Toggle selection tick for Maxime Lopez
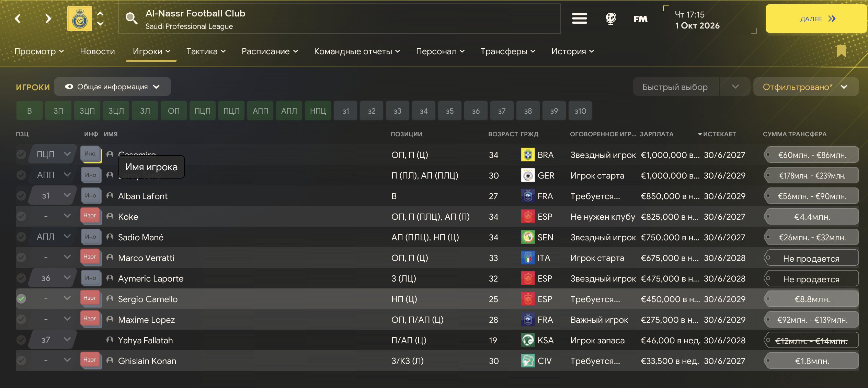 click(21, 319)
